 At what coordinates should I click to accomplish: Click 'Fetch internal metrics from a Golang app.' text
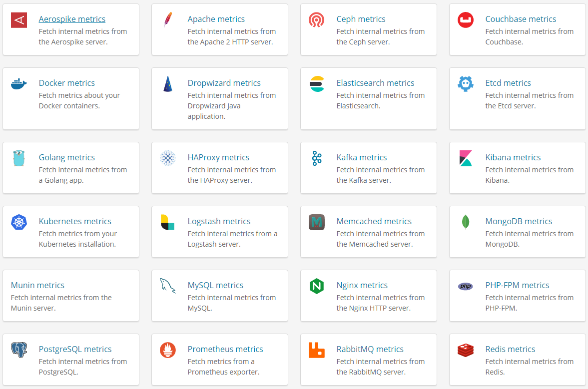(83, 175)
